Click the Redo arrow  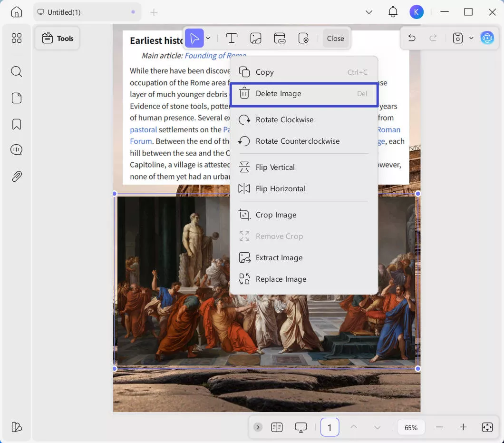(433, 38)
